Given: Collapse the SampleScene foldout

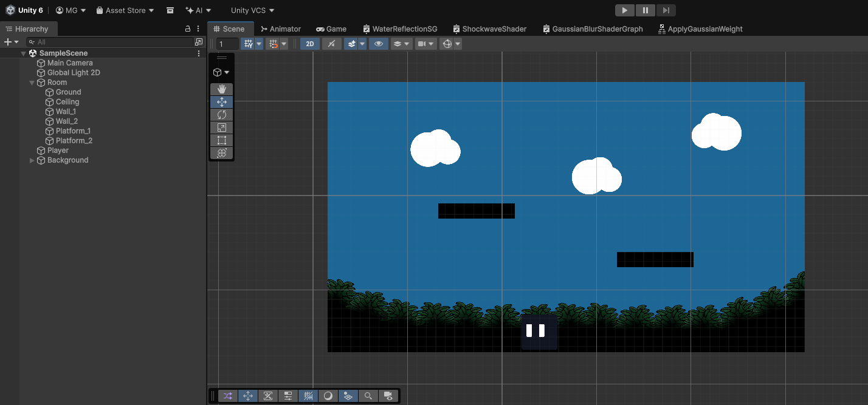Looking at the screenshot, I should pyautogui.click(x=24, y=53).
